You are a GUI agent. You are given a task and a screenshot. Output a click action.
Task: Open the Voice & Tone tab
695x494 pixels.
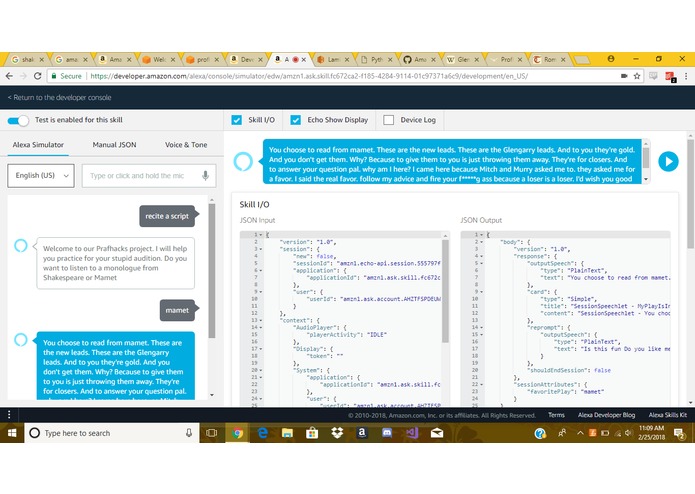tap(186, 145)
